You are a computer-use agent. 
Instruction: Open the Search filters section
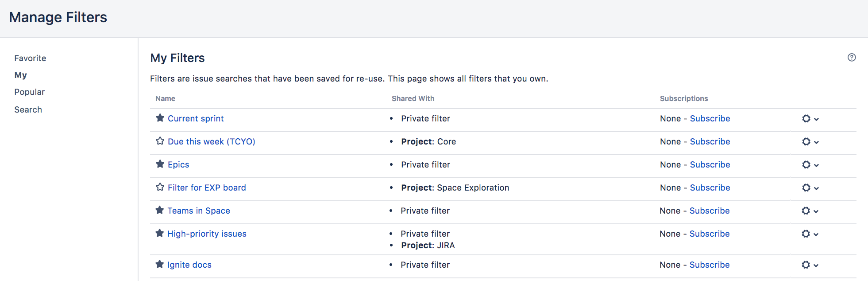pos(28,109)
